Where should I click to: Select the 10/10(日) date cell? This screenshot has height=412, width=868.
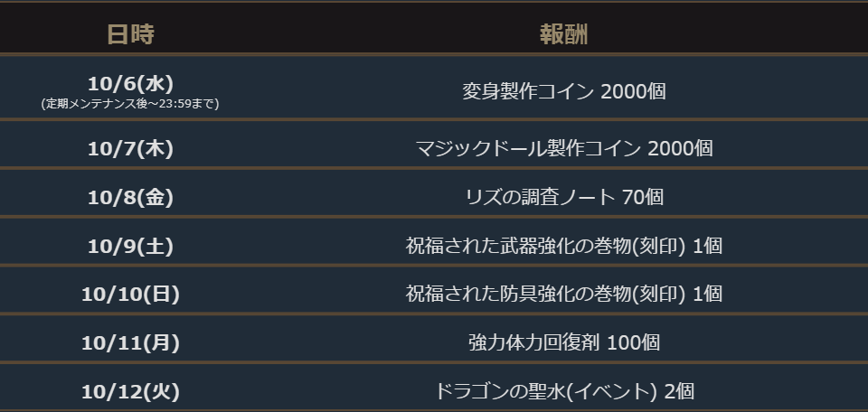(130, 294)
